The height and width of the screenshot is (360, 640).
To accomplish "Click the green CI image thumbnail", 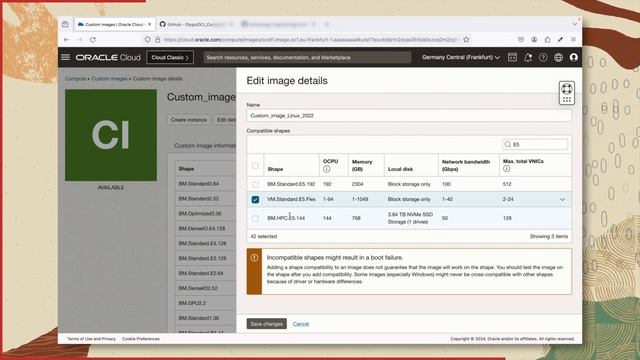I will pos(111,135).
